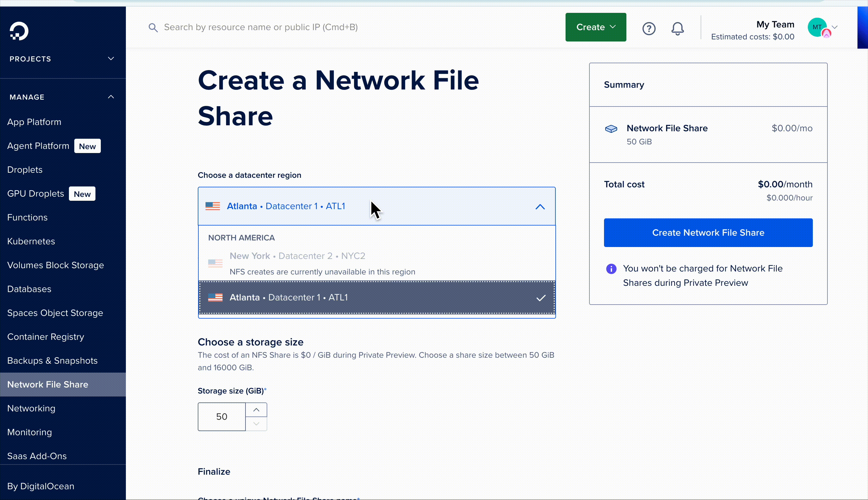Focus the storage size input field

coord(221,416)
